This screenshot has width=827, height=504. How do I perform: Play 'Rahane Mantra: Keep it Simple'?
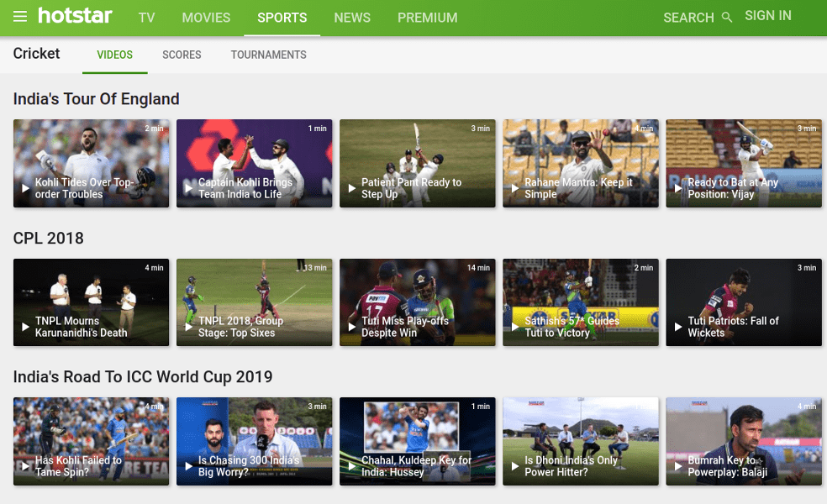click(581, 163)
